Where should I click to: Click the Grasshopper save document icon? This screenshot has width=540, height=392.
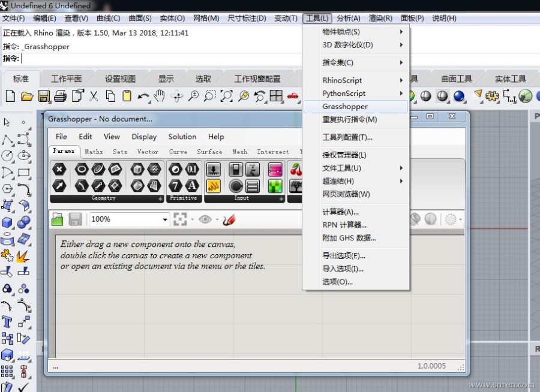coord(75,219)
